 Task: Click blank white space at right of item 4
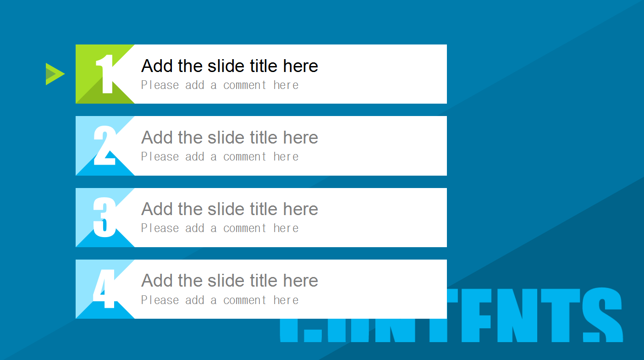click(390, 289)
